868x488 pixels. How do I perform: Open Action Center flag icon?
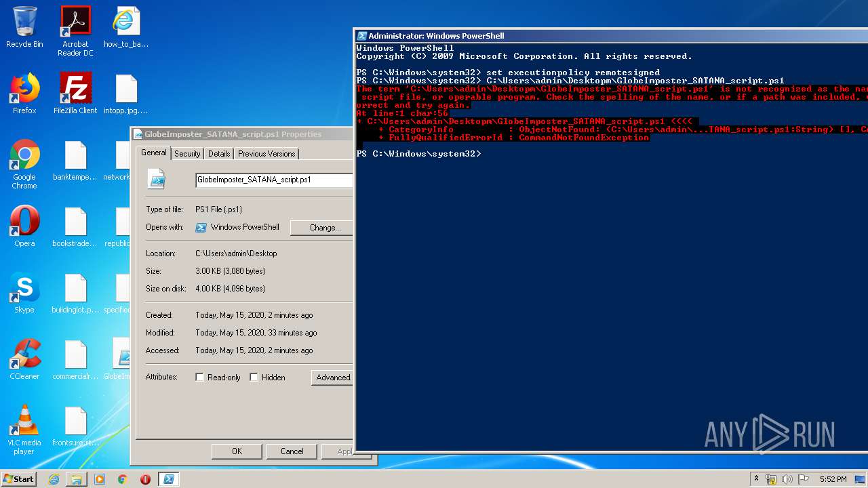pyautogui.click(x=804, y=479)
